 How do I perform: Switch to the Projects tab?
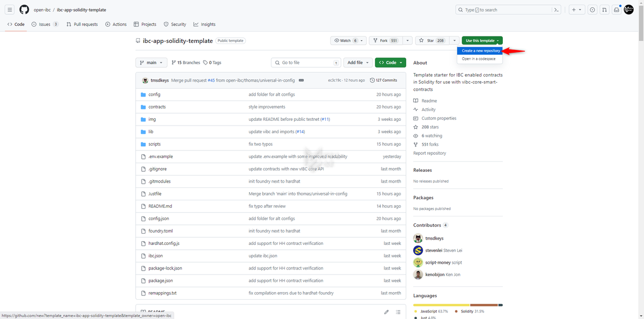[145, 24]
